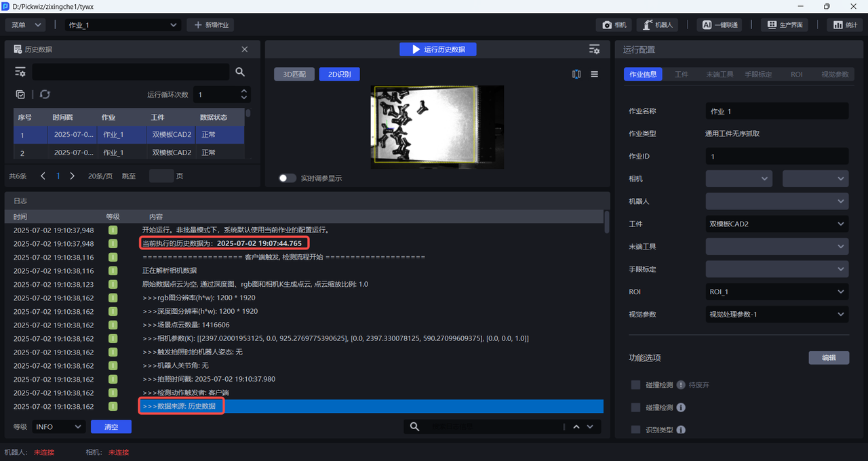The image size is (868, 461).
Task: Click the image compare icon above preview
Action: (x=576, y=75)
